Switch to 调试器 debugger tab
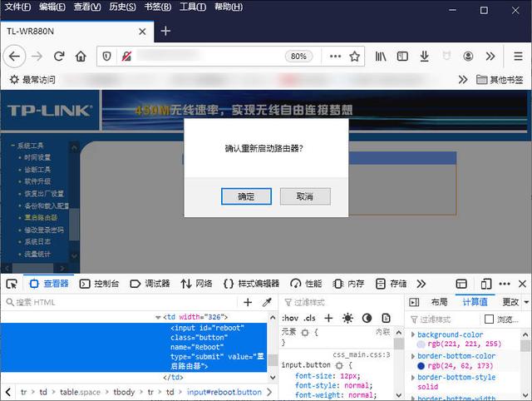 pyautogui.click(x=150, y=284)
